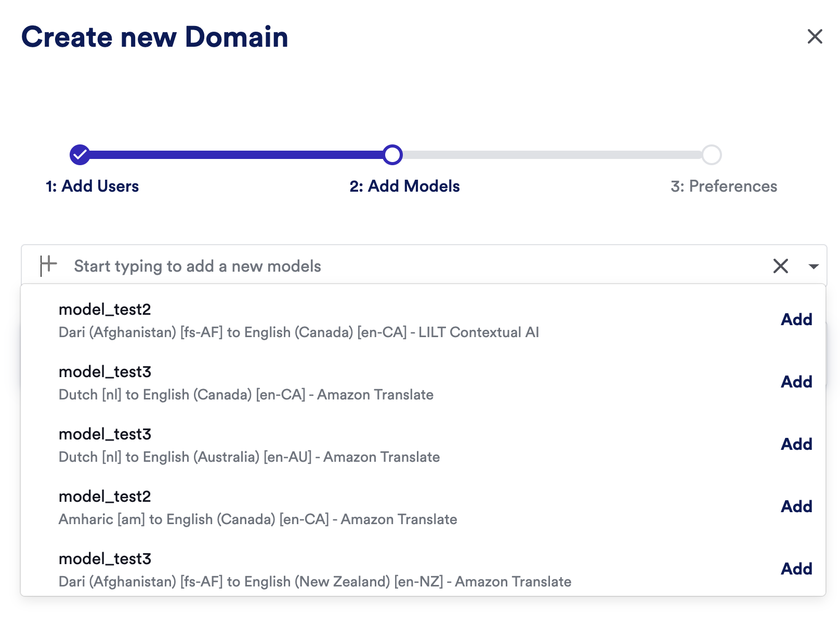The height and width of the screenshot is (641, 840).
Task: Add model_test2 Dari to English Canada
Action: tap(796, 319)
